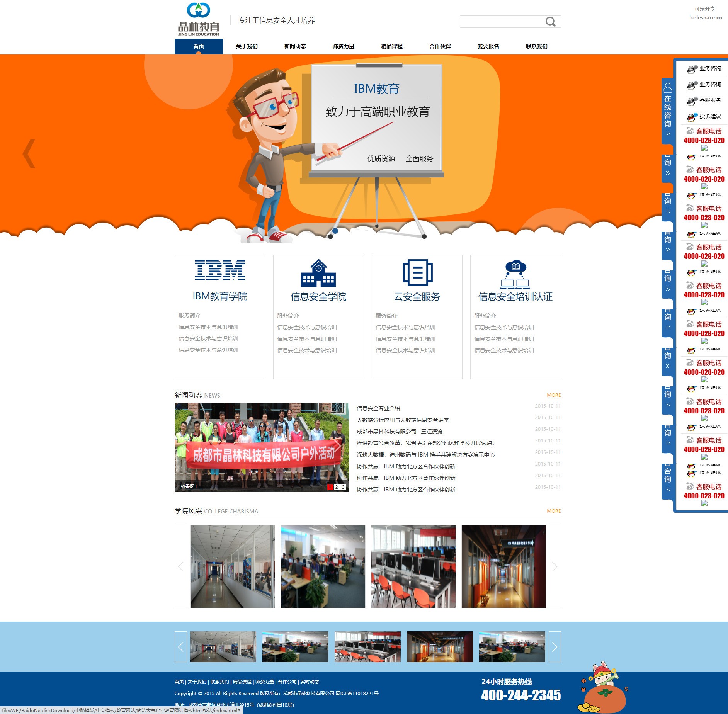Open news 大数据分析应用与大数据信息安全讲座

[403, 420]
